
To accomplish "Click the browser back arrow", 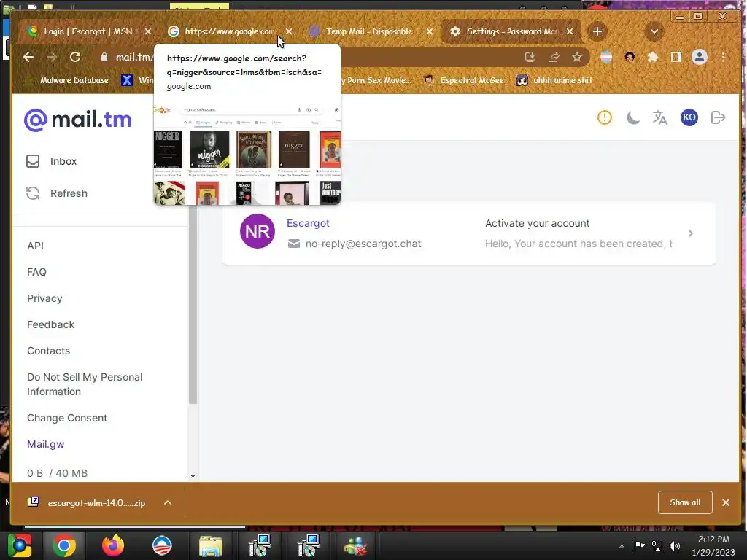I will (x=28, y=57).
